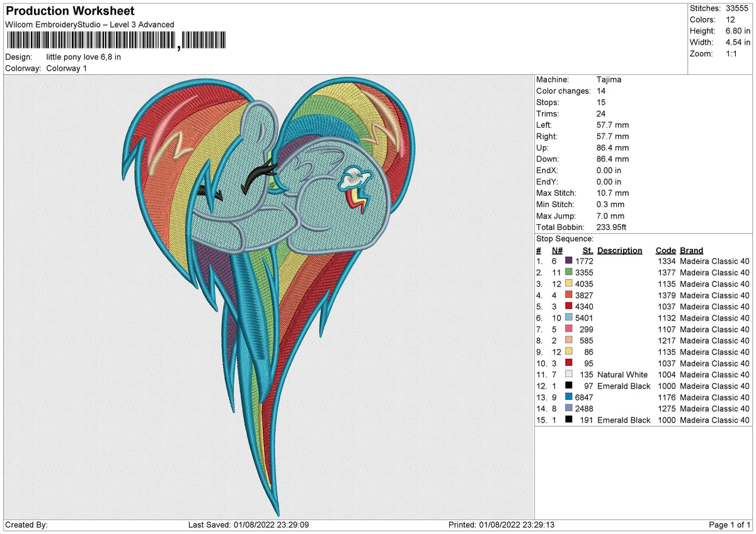Viewport: 756px width, 534px height.
Task: Click the 'Natural White' description
Action: (622, 374)
